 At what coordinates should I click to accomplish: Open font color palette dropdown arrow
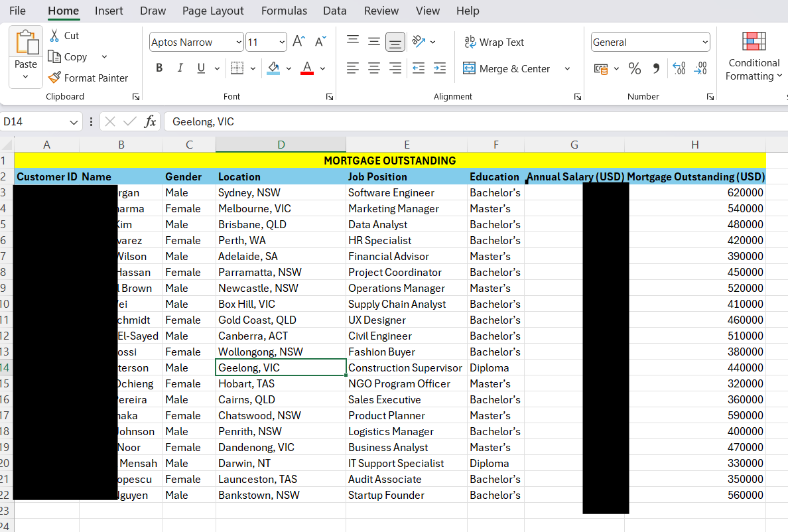[322, 68]
